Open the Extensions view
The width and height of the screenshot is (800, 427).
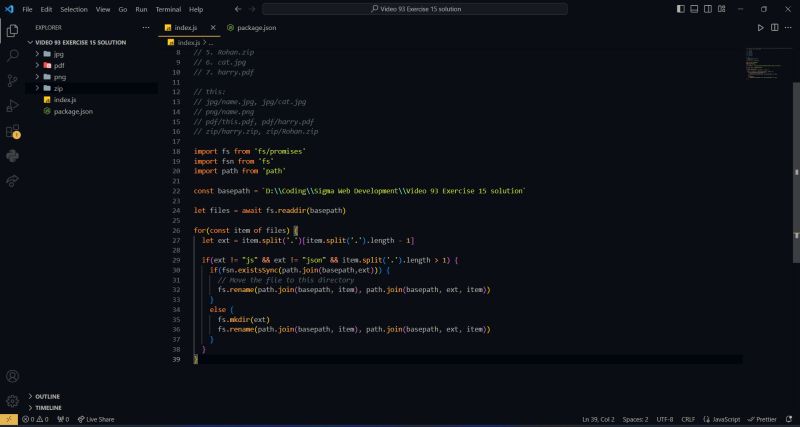pos(12,131)
